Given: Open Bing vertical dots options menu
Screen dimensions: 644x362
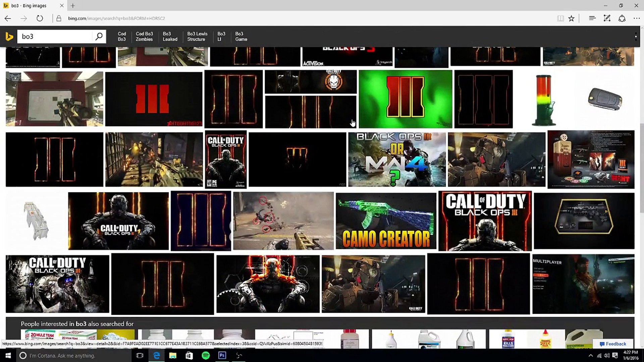Looking at the screenshot, I should pyautogui.click(x=636, y=37).
